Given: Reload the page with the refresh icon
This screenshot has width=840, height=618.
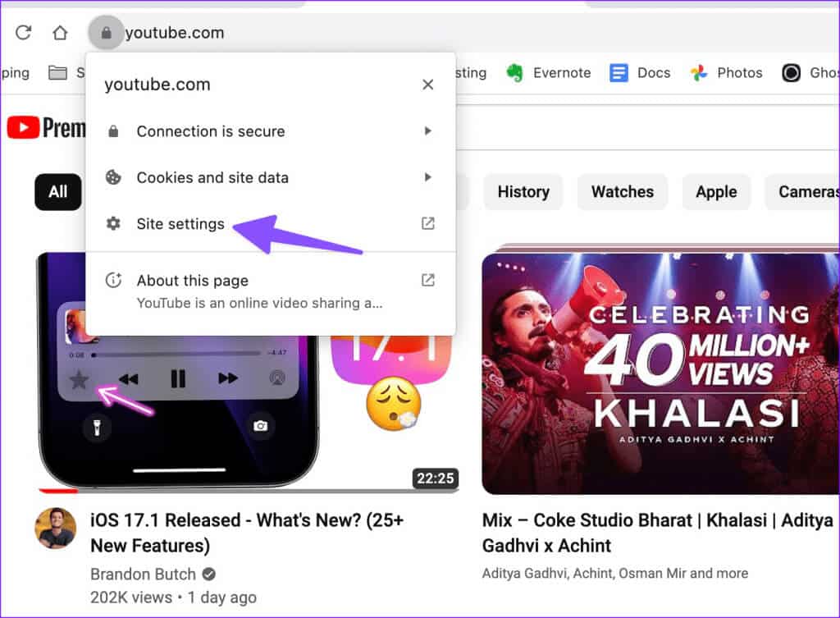Looking at the screenshot, I should pyautogui.click(x=23, y=33).
